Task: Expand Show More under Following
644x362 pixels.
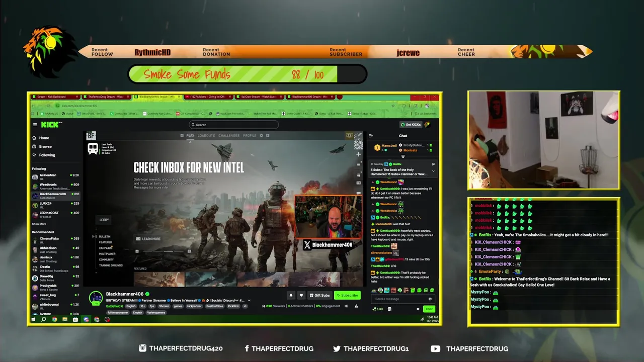Action: pos(39,224)
